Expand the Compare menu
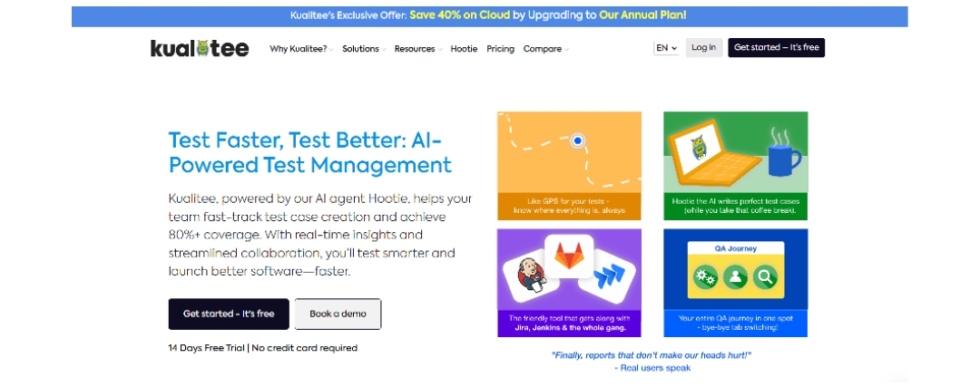Image resolution: width=980 pixels, height=387 pixels. point(545,49)
